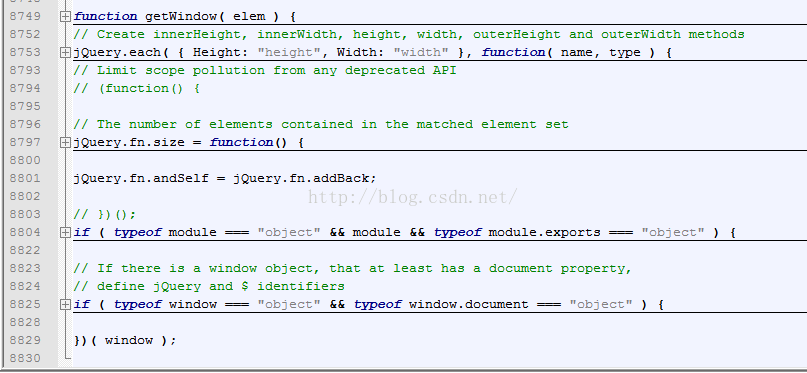This screenshot has height=373, width=807.
Task: Click line number 8800 in the margin
Action: coord(25,161)
